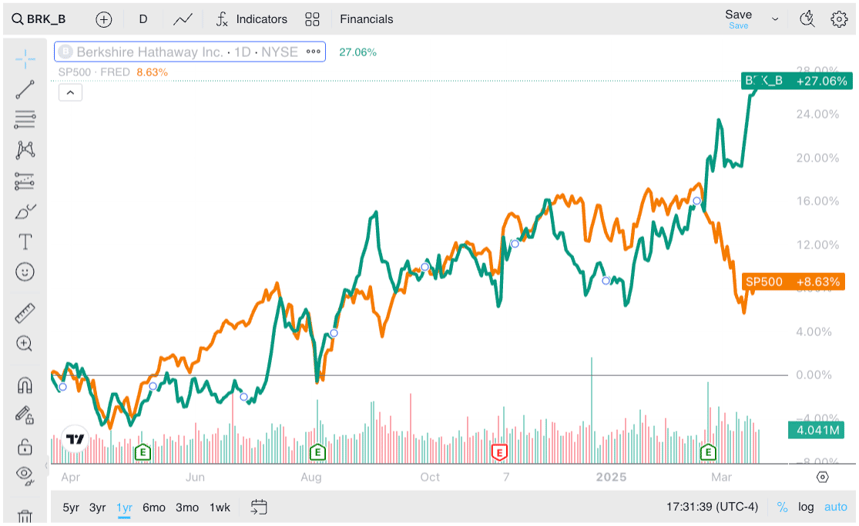Toggle stay in drawing mode

click(25, 415)
